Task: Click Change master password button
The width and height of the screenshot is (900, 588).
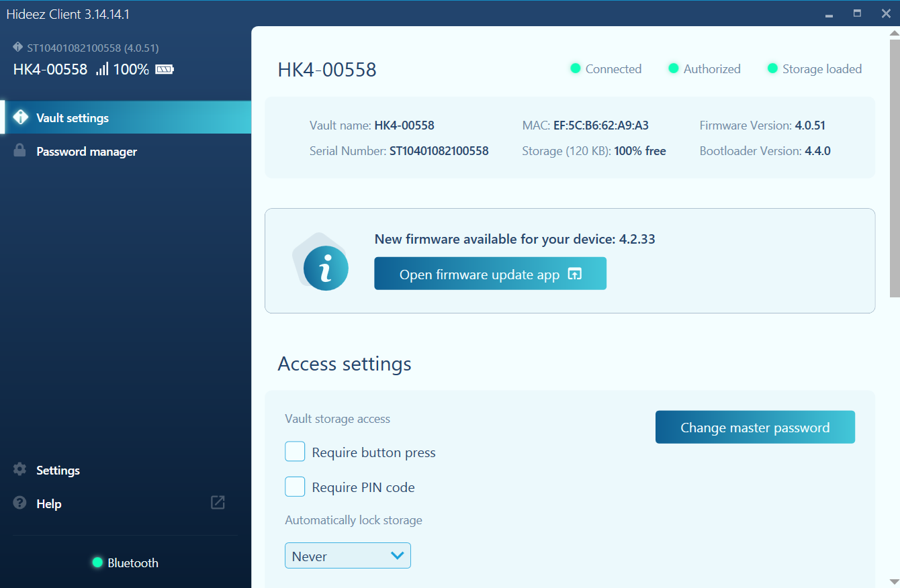Action: click(755, 428)
